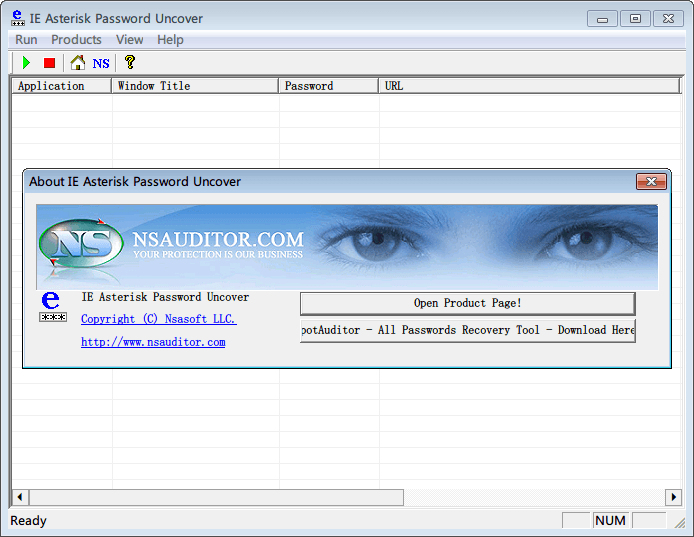Click the Open Product Page! button
Viewport: 694px width, 537px height.
pos(468,303)
